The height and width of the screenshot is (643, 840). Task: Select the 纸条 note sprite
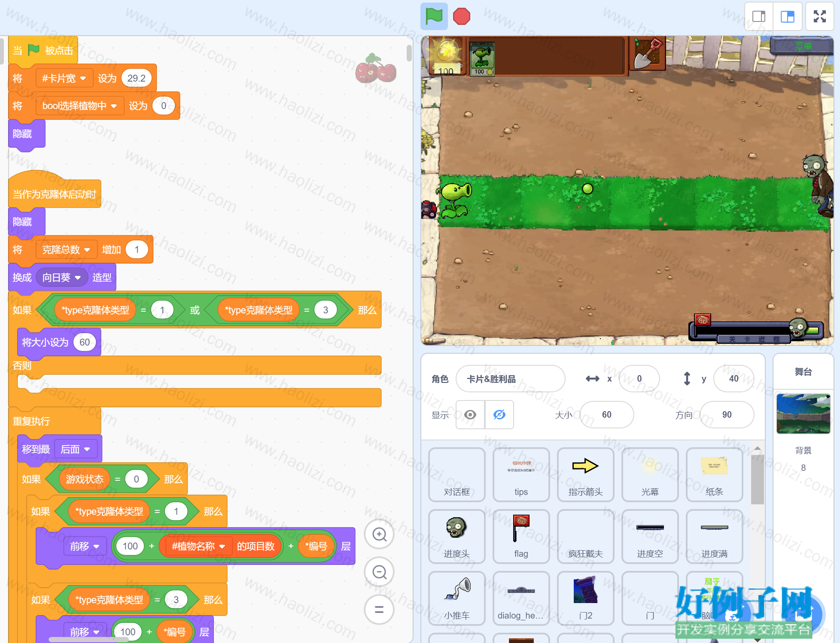715,475
